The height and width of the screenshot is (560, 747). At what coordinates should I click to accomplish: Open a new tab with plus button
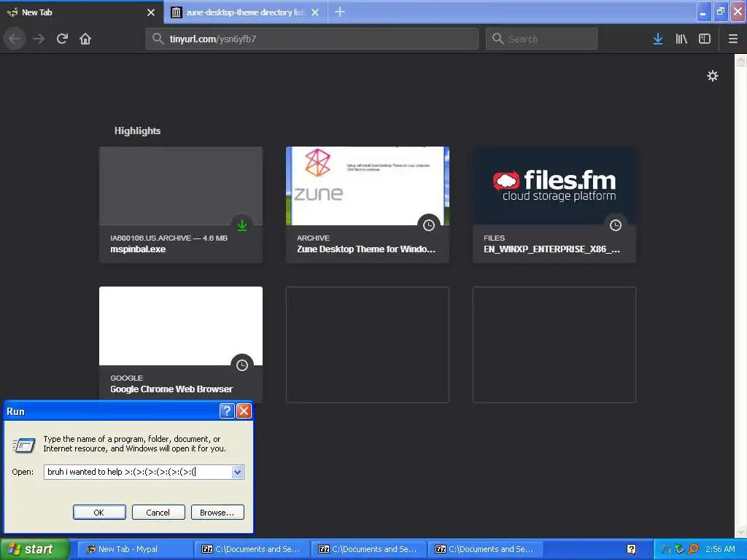[x=340, y=12]
